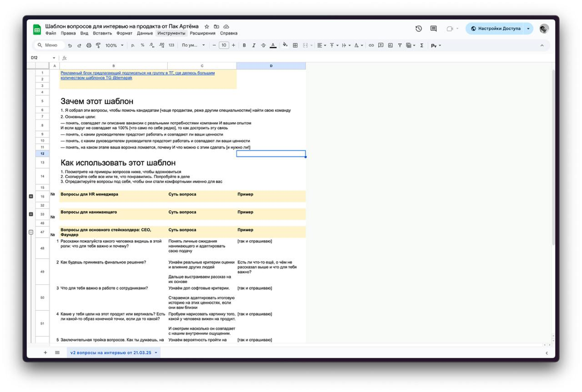Open the Справка menu
Screen dimensions: 582x392
[229, 33]
